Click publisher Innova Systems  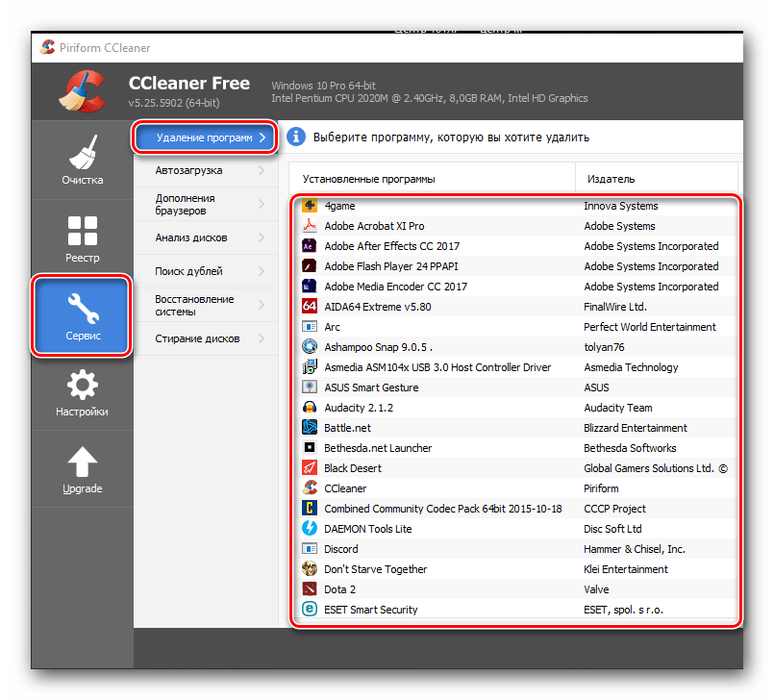coord(621,206)
